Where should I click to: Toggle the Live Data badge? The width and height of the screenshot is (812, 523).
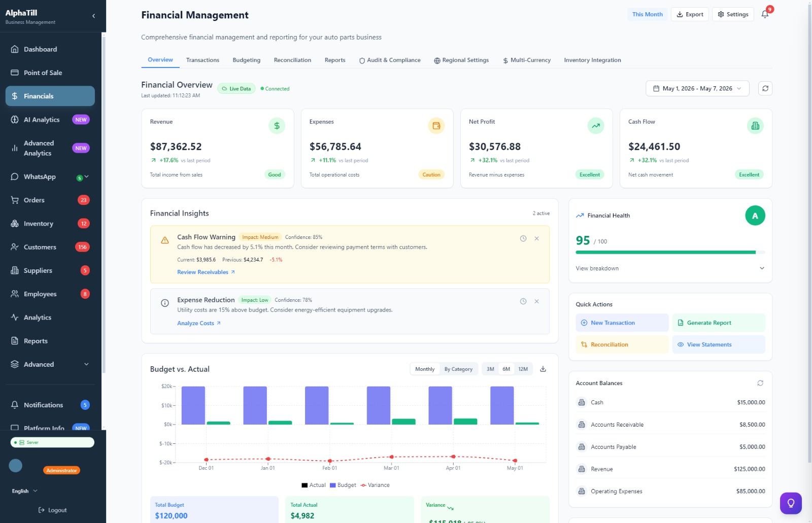[236, 89]
